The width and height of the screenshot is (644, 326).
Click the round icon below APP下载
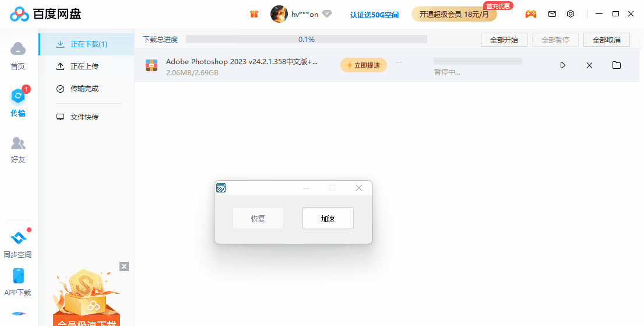click(18, 314)
